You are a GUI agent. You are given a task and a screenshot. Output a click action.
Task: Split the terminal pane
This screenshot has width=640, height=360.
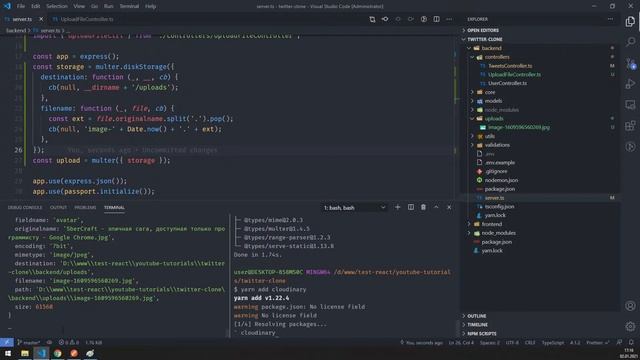coord(411,207)
